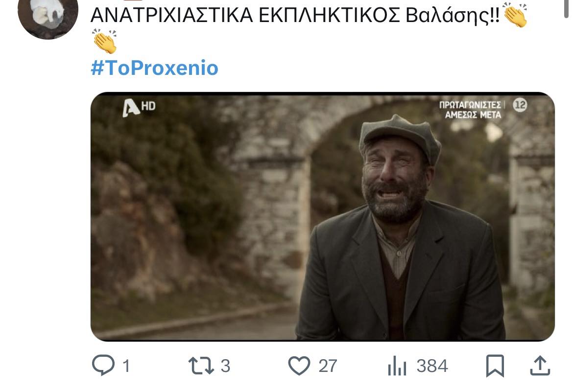573x392 pixels.
Task: Open view analytics via the bar chart icon
Action: coord(397,366)
